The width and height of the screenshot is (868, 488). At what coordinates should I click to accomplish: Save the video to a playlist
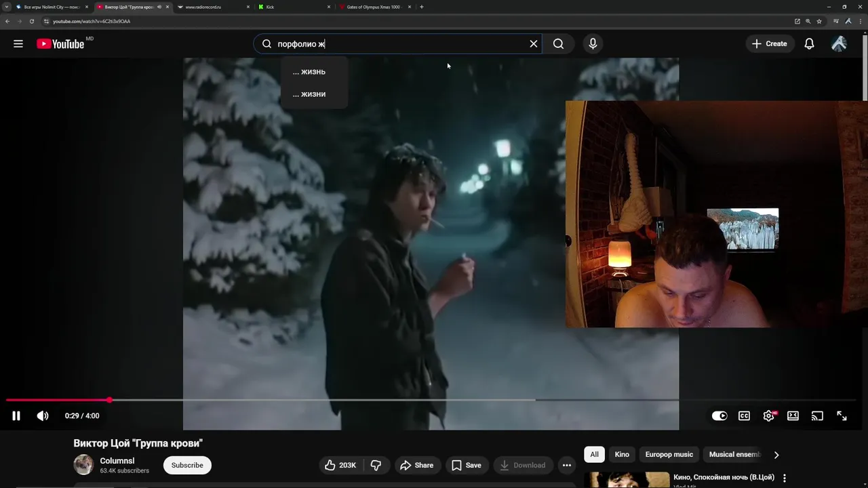467,465
